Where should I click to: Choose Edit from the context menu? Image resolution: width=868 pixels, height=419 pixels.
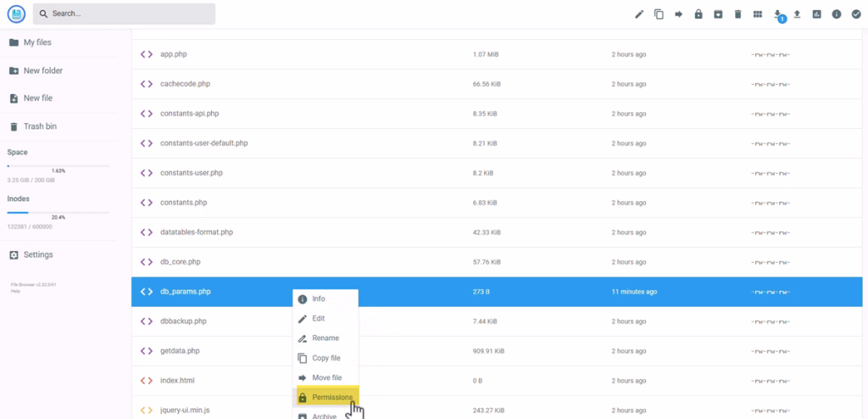pos(325,319)
